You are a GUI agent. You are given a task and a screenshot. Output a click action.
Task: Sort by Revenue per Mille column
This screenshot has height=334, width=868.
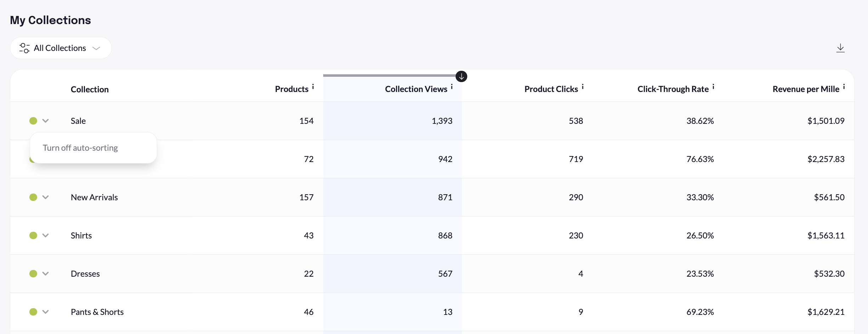point(806,89)
